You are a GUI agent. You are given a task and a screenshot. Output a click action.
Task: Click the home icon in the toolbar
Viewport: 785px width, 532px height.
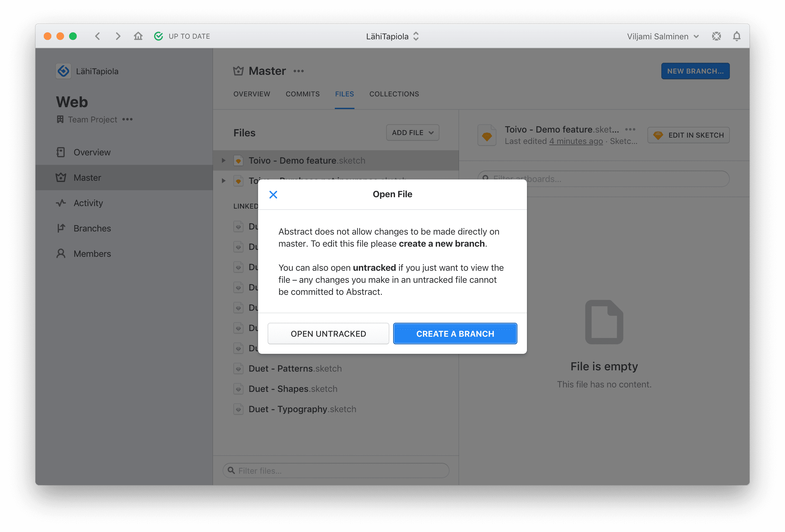(x=138, y=36)
